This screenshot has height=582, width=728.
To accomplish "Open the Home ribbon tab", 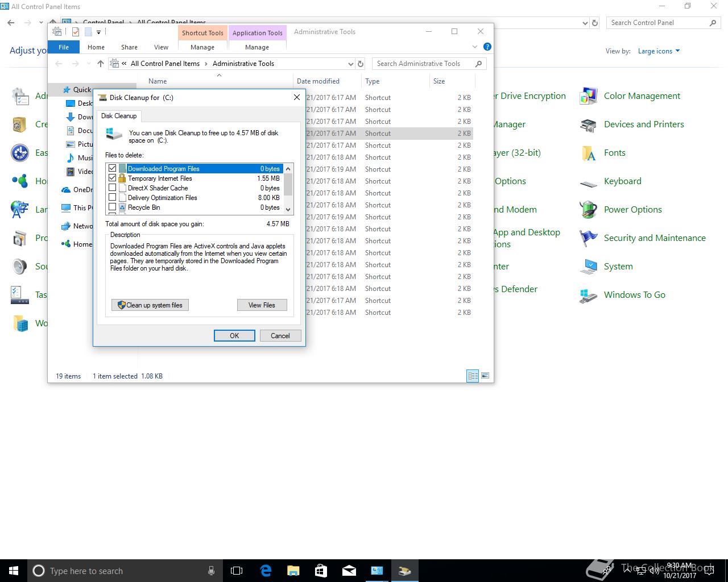I will click(x=96, y=47).
